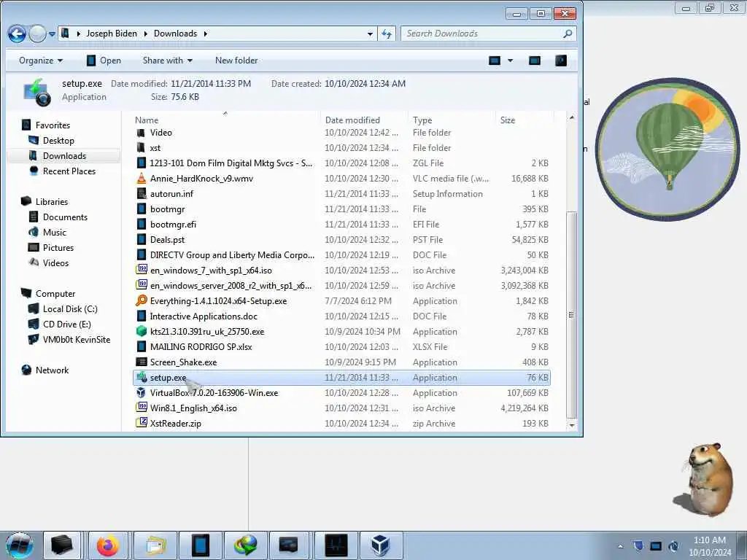Select the kts21.3.10.391ru_uk_25750.exe icon
The image size is (747, 560).
point(142,332)
